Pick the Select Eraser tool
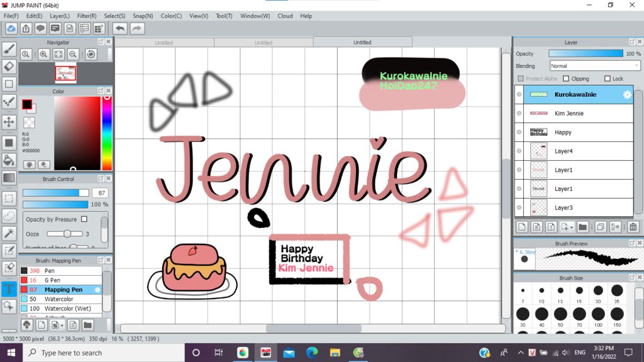 [9, 268]
